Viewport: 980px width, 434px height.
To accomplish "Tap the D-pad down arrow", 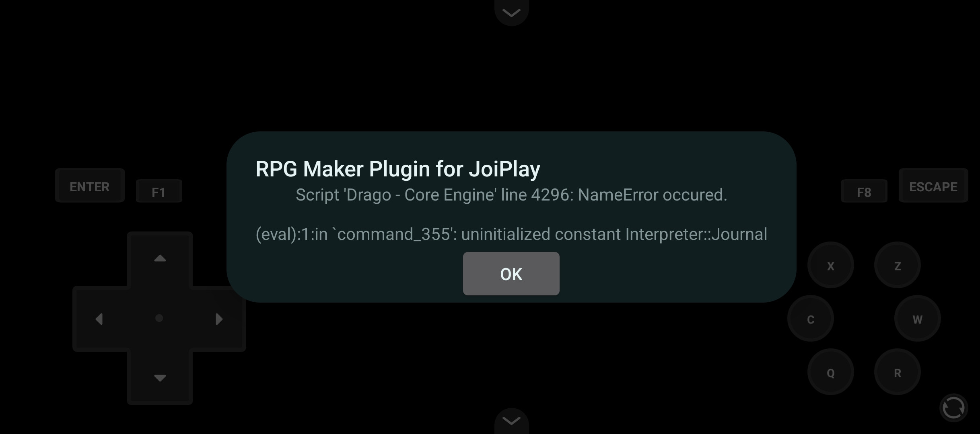I will [160, 378].
